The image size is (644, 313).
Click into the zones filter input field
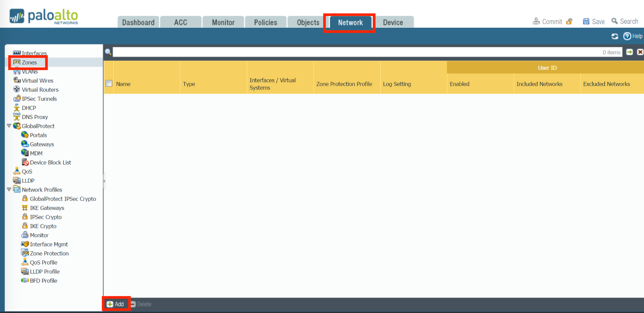tap(354, 52)
